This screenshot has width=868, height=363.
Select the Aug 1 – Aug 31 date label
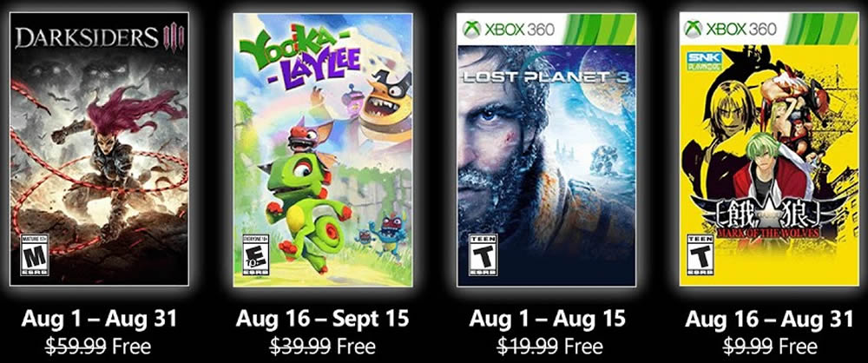[99, 319]
